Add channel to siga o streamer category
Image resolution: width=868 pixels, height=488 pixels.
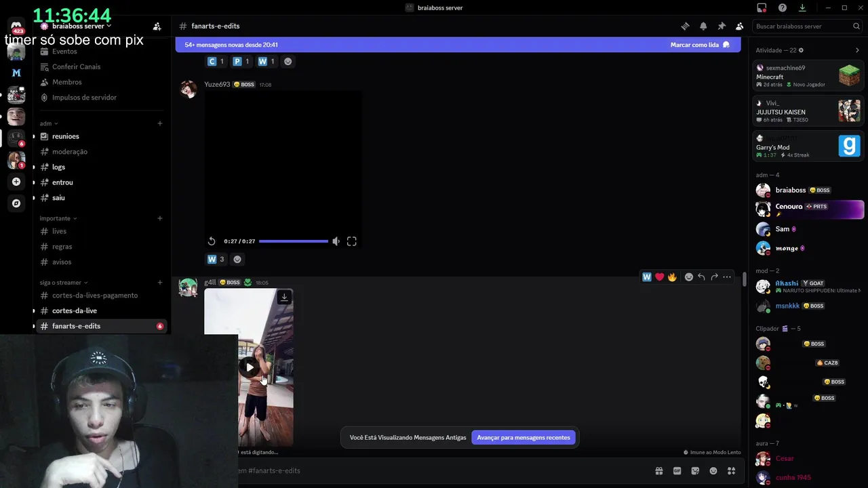(160, 283)
